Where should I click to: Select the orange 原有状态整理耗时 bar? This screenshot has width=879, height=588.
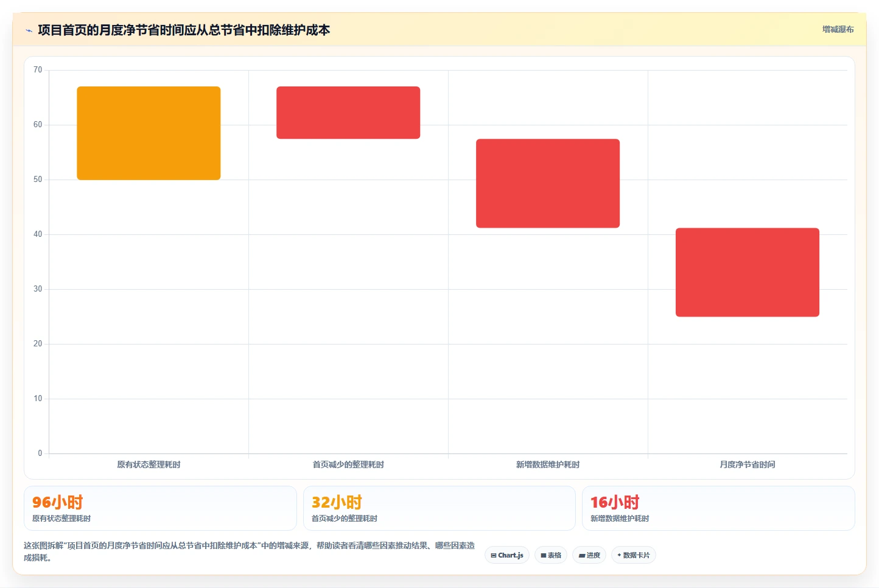149,133
